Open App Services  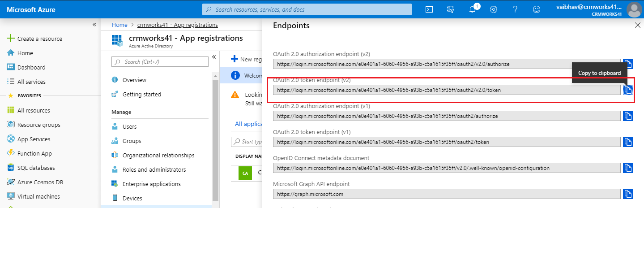[28, 139]
